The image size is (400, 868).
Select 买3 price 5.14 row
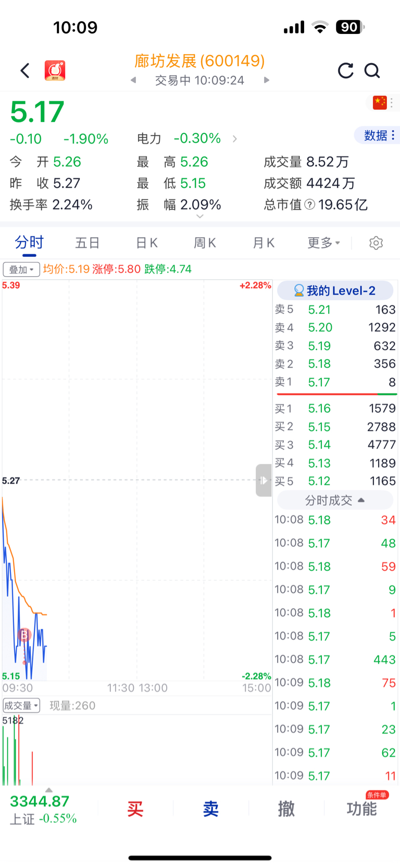[335, 445]
